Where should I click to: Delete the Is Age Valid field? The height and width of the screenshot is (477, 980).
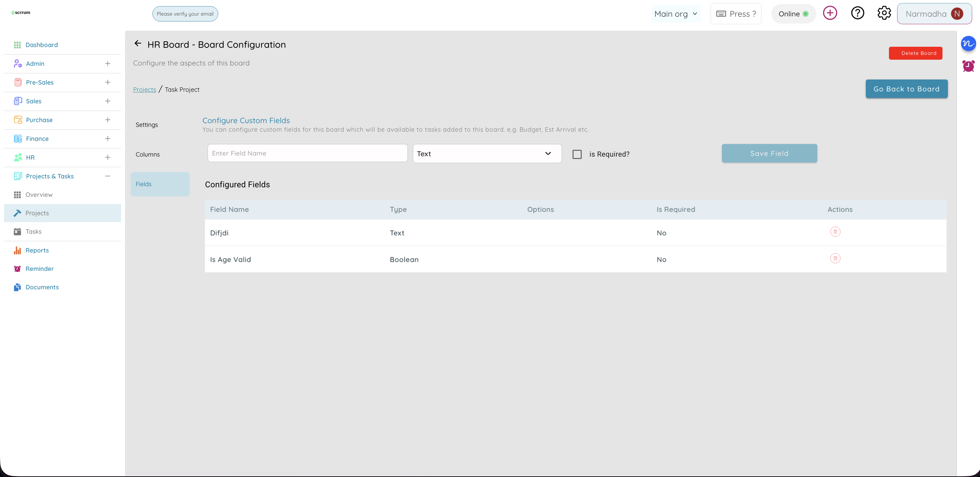tap(835, 258)
